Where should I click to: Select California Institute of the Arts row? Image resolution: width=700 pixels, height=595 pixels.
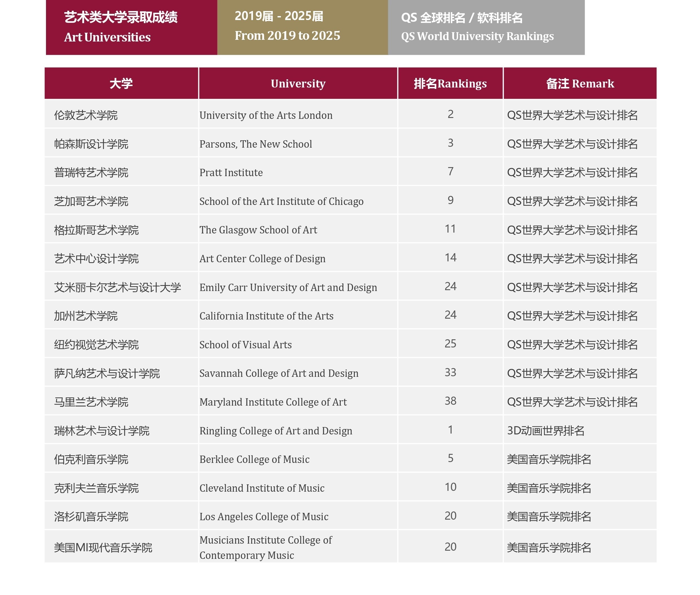pyautogui.click(x=266, y=316)
